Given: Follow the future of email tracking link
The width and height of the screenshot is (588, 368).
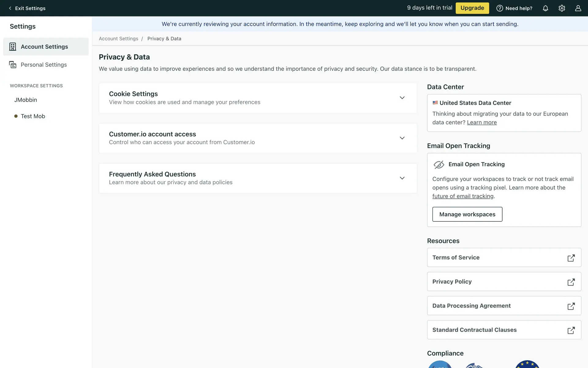Looking at the screenshot, I should coord(463,196).
